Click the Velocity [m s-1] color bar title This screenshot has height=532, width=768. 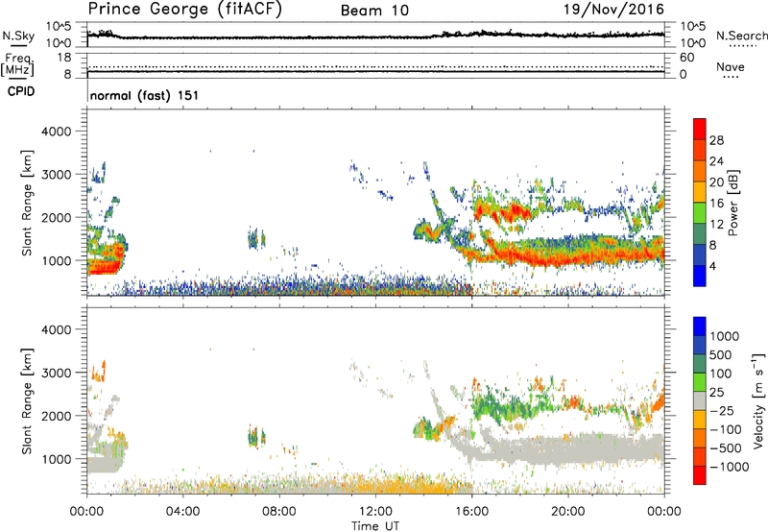click(758, 400)
